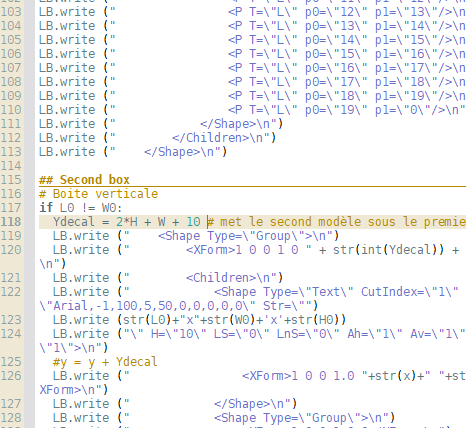Click line number 106 in the gutter
Viewport: 466px width, 428px height.
tap(11, 54)
